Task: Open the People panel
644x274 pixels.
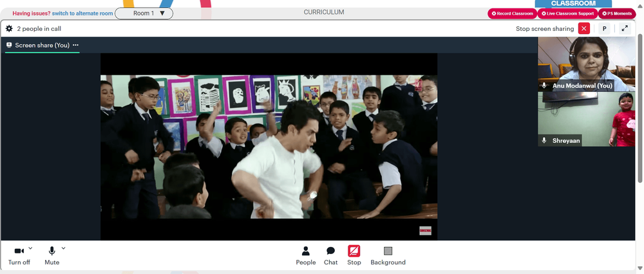Action: pyautogui.click(x=305, y=256)
